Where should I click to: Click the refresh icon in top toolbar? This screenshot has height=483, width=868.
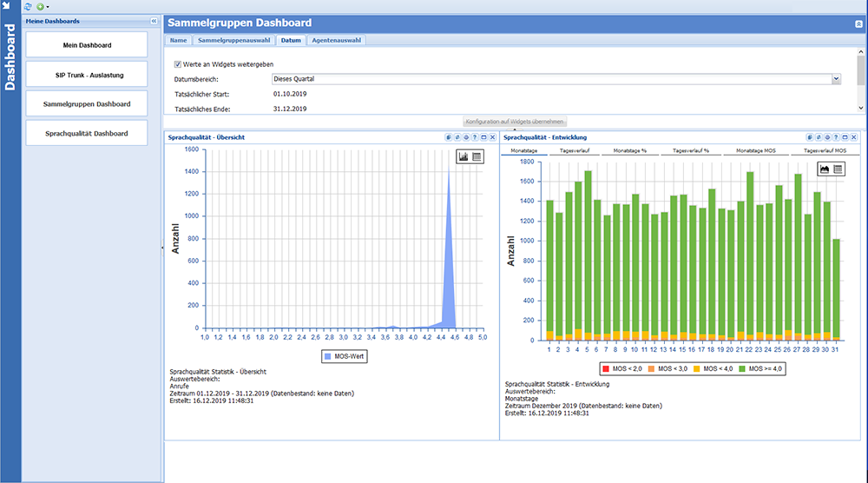coord(29,7)
